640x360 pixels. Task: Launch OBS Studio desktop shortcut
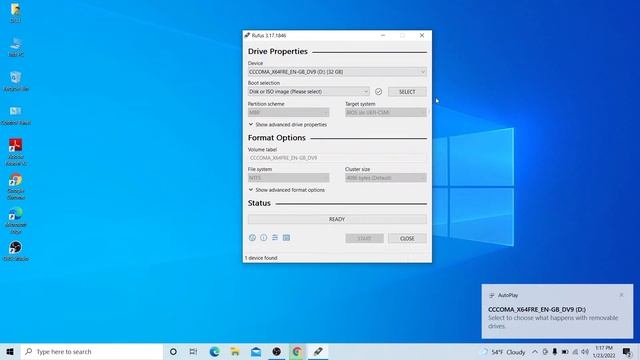(x=16, y=251)
